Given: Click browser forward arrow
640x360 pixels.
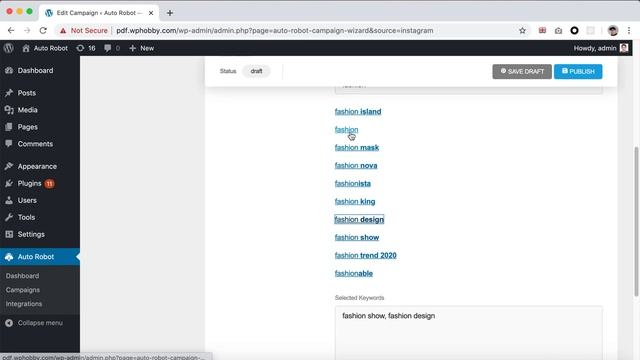Looking at the screenshot, I should (x=27, y=31).
